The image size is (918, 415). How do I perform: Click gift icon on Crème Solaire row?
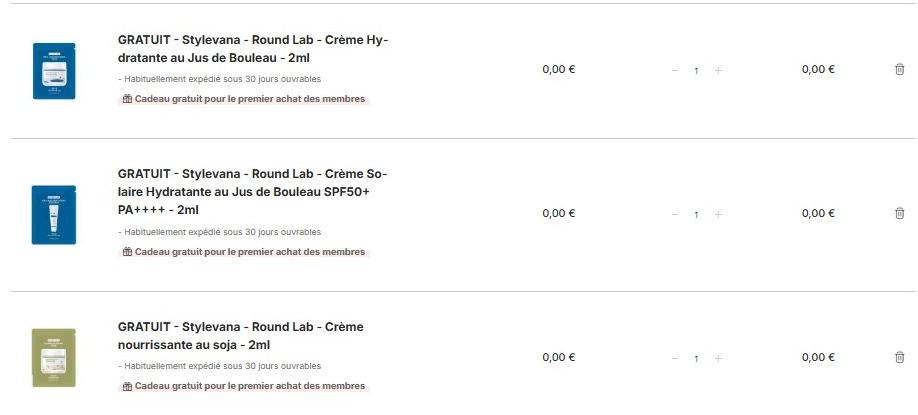[127, 252]
